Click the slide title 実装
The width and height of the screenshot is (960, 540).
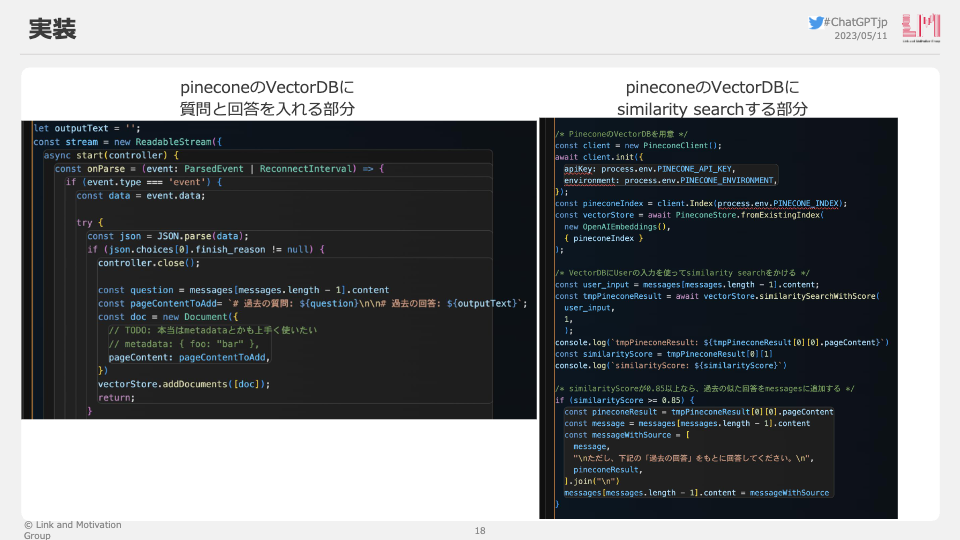coord(52,31)
